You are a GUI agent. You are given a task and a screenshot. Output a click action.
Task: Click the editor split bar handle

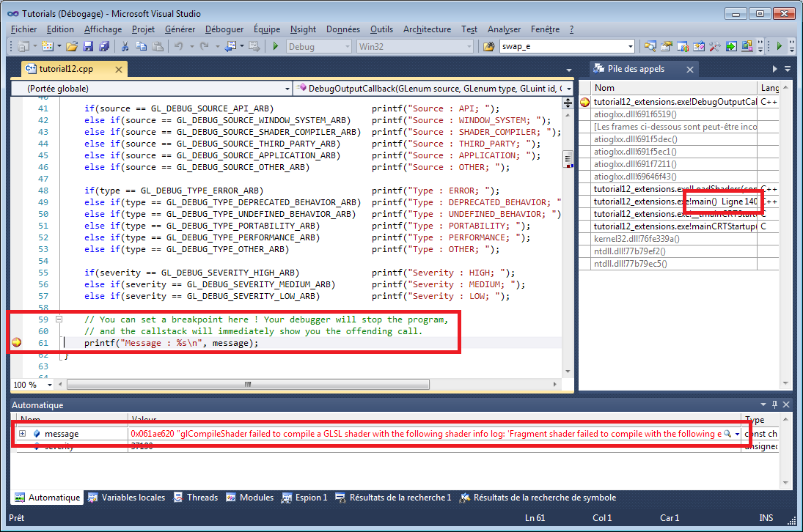coord(568,103)
